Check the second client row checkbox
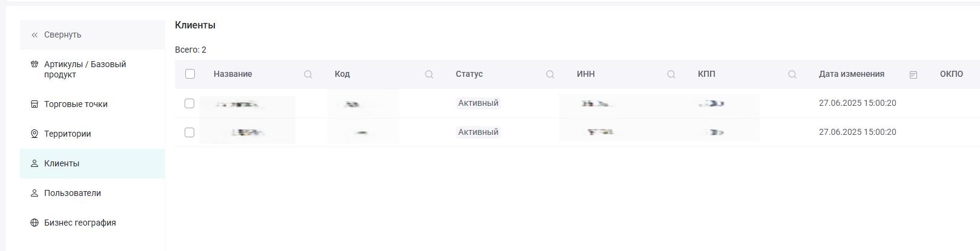980x251 pixels. [189, 132]
